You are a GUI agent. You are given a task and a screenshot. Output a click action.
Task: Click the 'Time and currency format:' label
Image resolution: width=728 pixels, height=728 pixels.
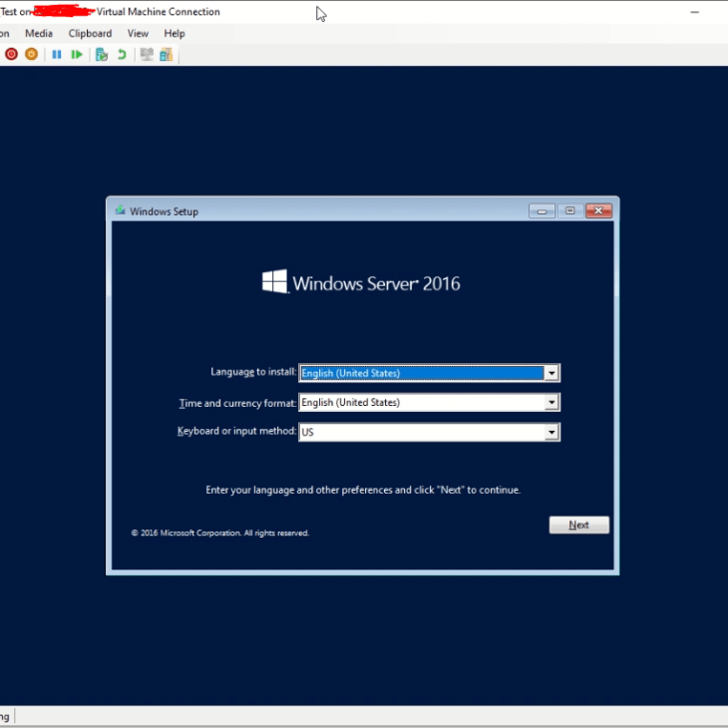(237, 403)
